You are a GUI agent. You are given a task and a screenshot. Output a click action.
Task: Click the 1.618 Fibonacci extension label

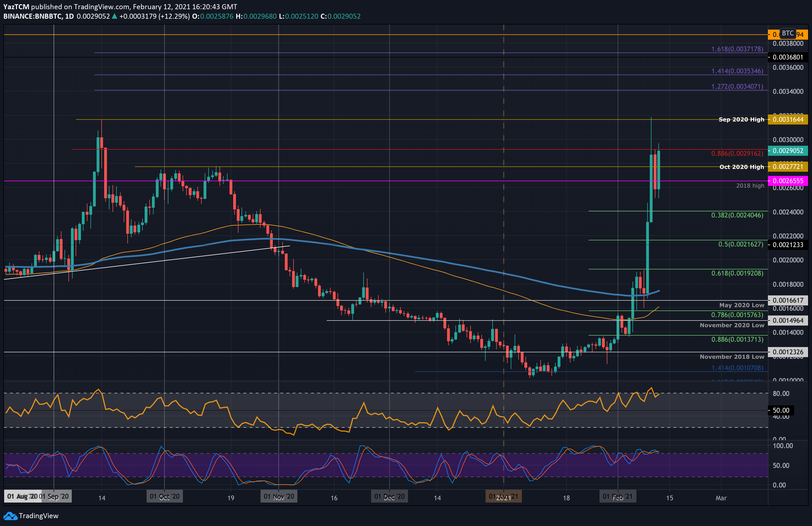[737, 49]
